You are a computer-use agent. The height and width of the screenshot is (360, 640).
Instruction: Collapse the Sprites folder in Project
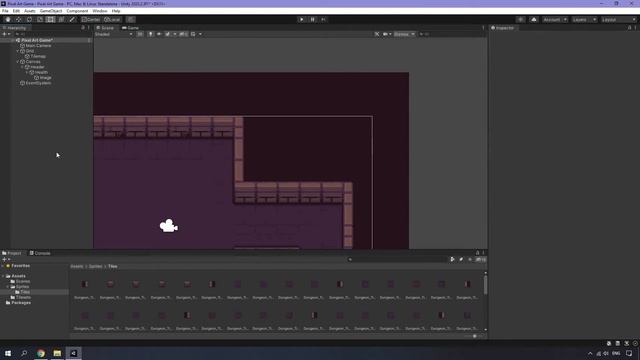8,287
